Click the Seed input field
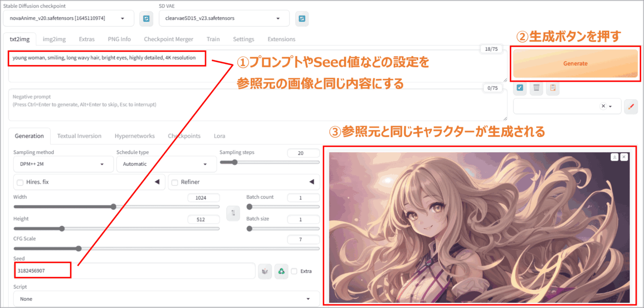Viewport: 644px width, 308px height. 134,271
